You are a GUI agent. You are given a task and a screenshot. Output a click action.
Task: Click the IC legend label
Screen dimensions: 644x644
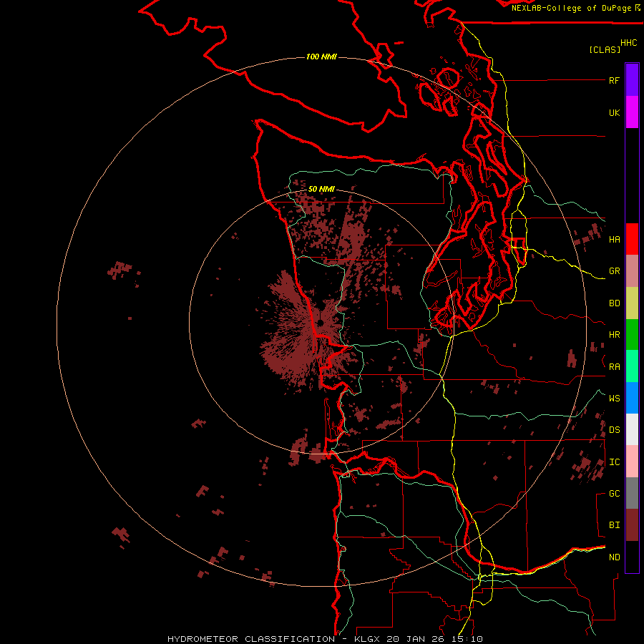tap(614, 462)
